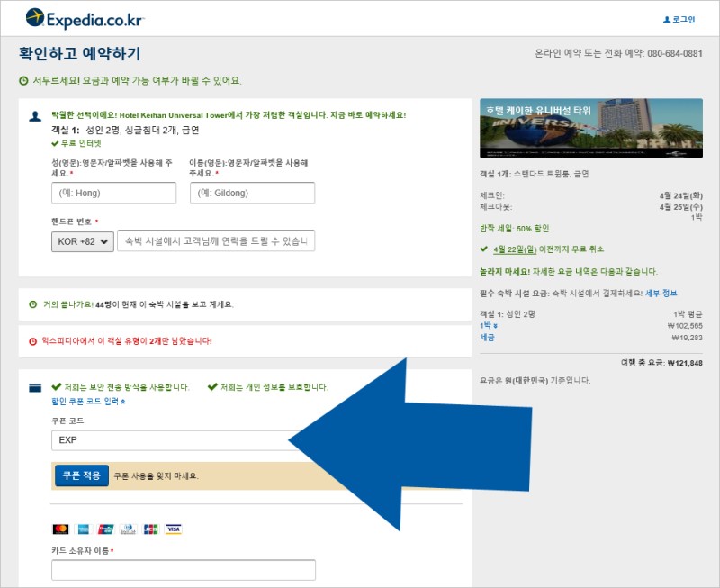Focus the last name field (예: Hong)
This screenshot has height=588, width=720.
(114, 193)
